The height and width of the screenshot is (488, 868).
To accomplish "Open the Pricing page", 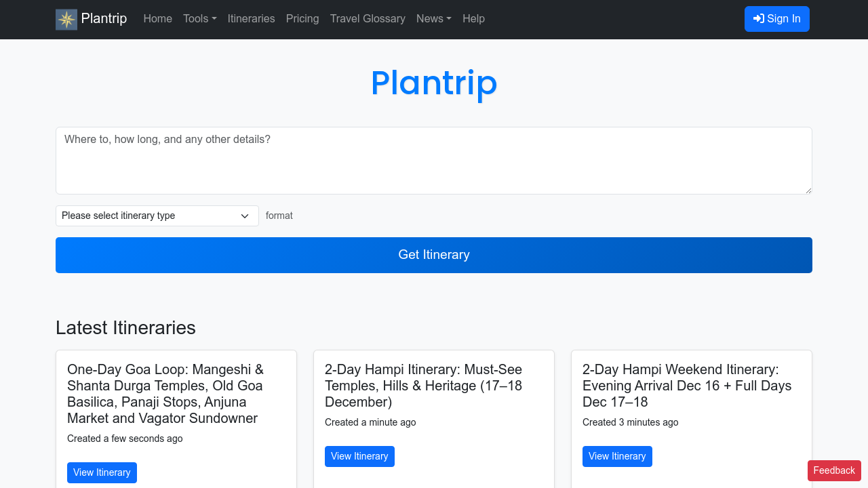I will point(302,19).
